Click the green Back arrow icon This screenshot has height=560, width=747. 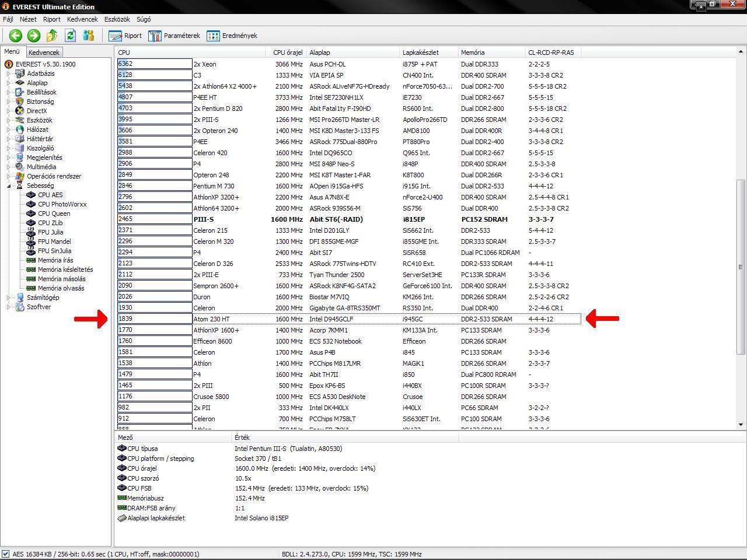click(16, 36)
